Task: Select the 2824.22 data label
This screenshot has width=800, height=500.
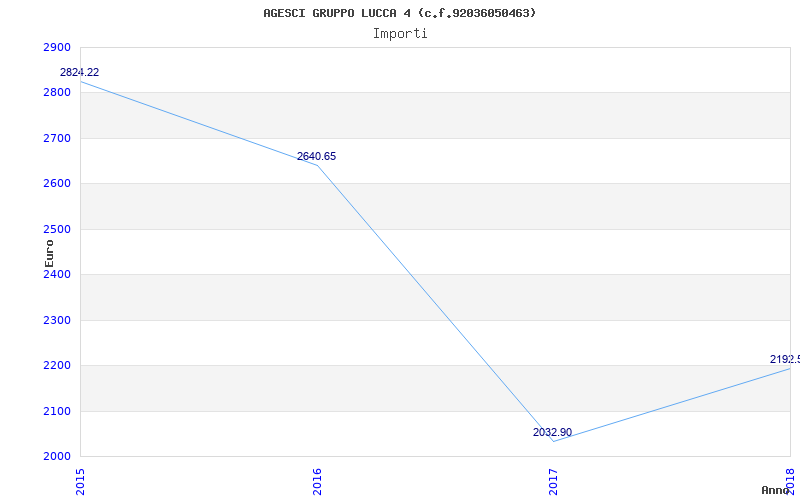Action: click(80, 72)
